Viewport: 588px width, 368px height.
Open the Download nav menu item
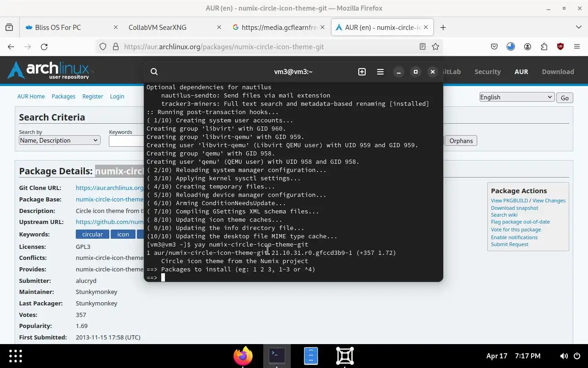tap(558, 72)
